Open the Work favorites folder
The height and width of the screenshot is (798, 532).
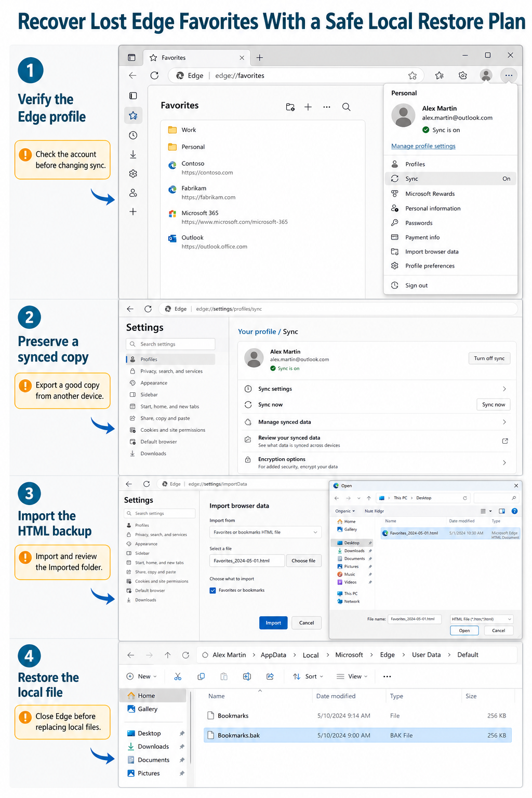[x=263, y=130]
